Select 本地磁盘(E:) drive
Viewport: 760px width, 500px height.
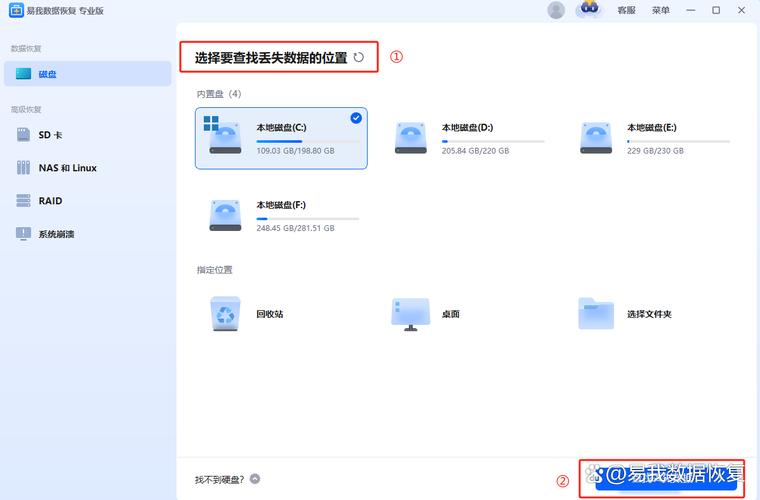pyautogui.click(x=652, y=138)
